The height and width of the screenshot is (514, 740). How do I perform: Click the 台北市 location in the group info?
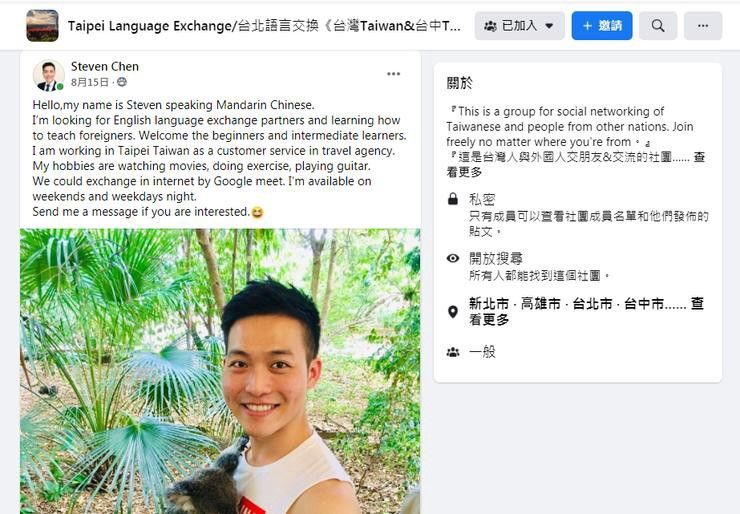pyautogui.click(x=592, y=303)
